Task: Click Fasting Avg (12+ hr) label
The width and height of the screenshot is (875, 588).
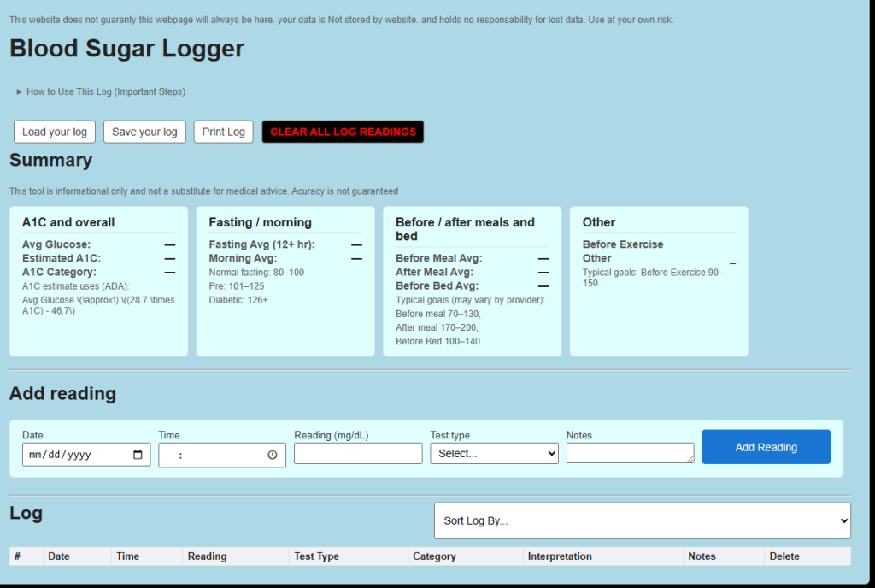Action: [x=261, y=244]
